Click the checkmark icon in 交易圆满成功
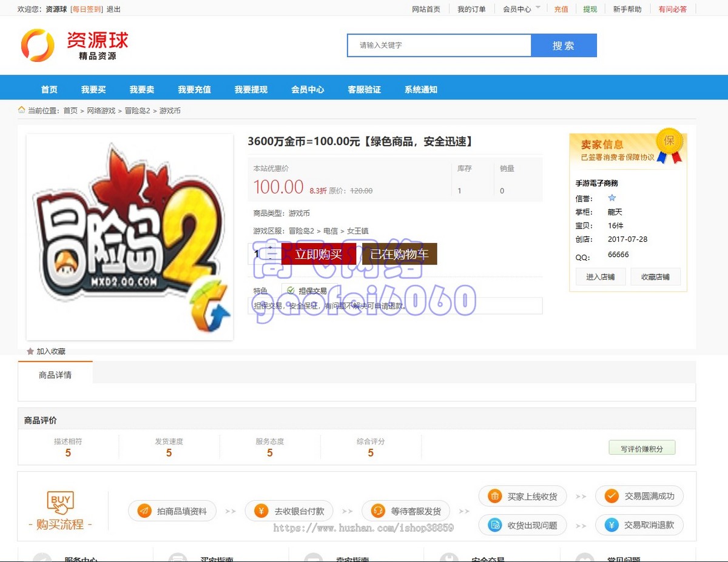 pos(612,496)
